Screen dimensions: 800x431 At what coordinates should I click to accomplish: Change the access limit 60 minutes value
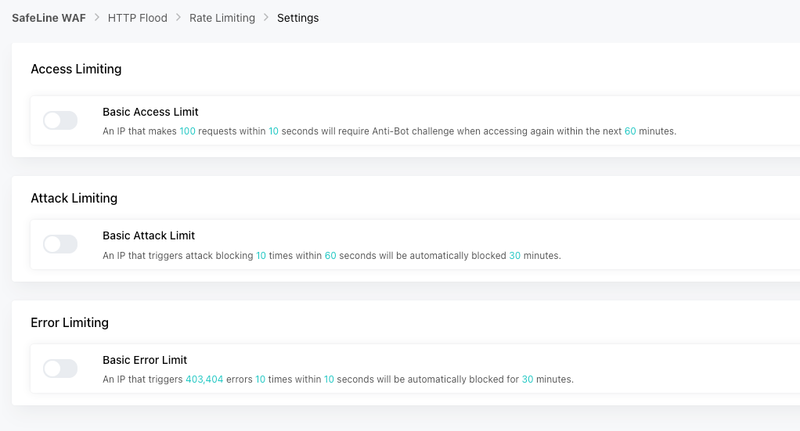[x=630, y=131]
